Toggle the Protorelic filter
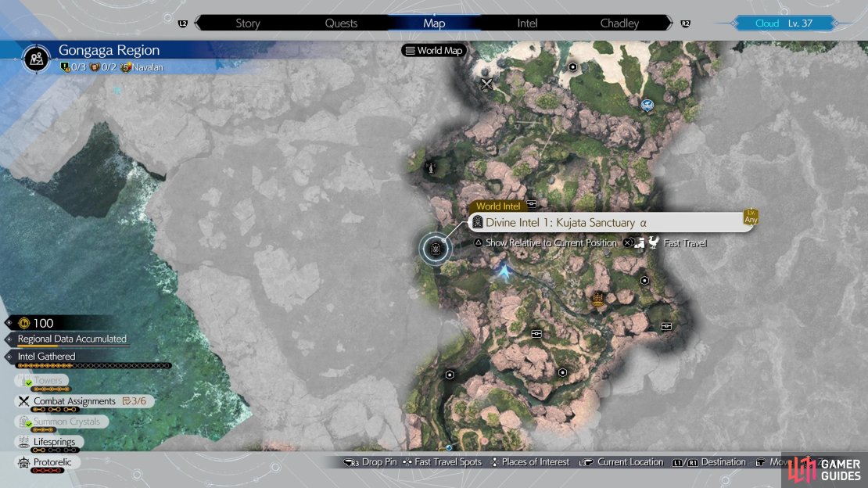868x488 pixels. 47,462
